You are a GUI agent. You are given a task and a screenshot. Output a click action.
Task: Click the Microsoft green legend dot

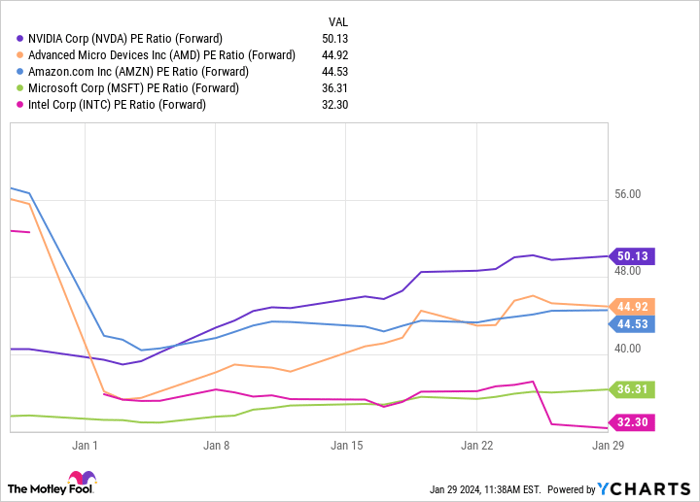click(19, 87)
